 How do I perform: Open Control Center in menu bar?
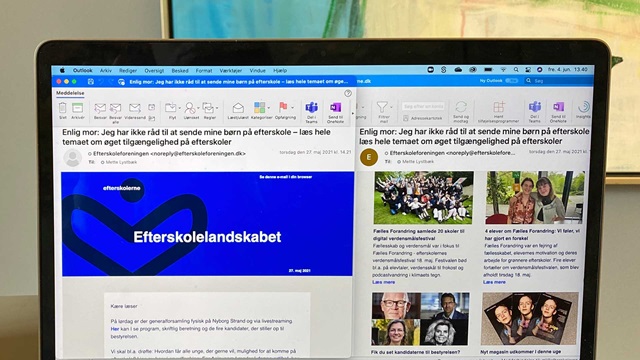[x=528, y=70]
